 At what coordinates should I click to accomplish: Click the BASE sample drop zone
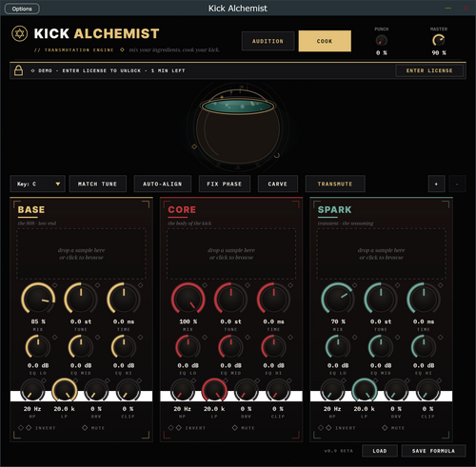[81, 254]
